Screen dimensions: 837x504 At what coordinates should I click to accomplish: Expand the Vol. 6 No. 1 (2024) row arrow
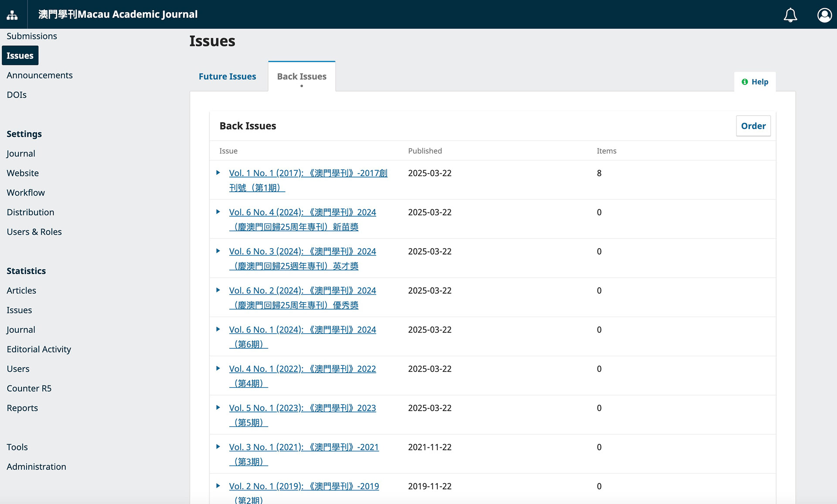click(218, 330)
